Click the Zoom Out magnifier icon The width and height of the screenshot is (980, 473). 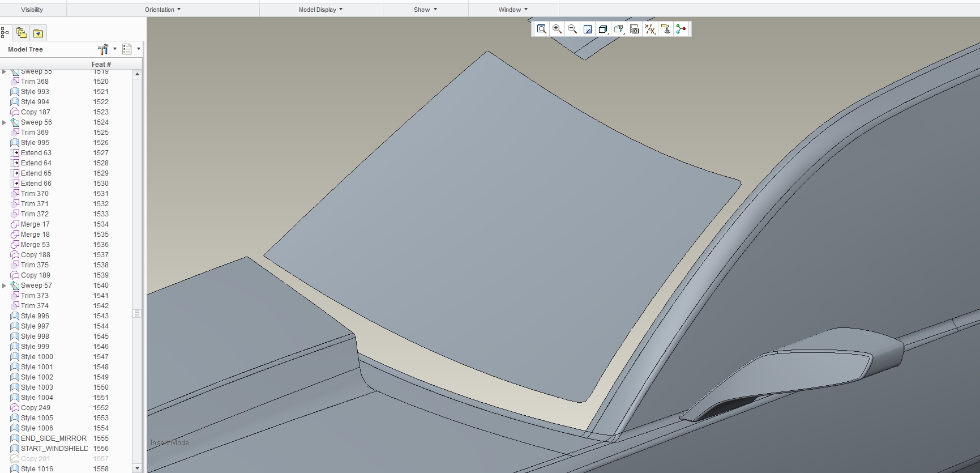572,29
